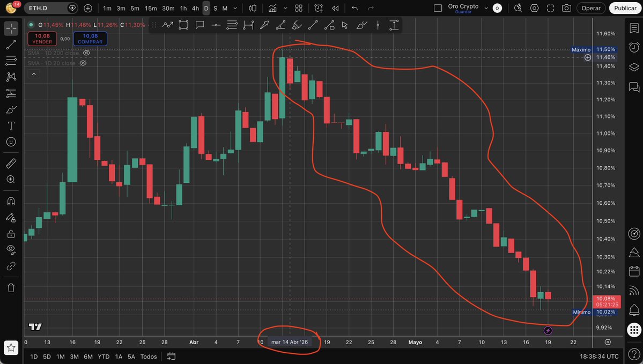The height and width of the screenshot is (364, 643).
Task: Click the Publicar button
Action: click(625, 8)
